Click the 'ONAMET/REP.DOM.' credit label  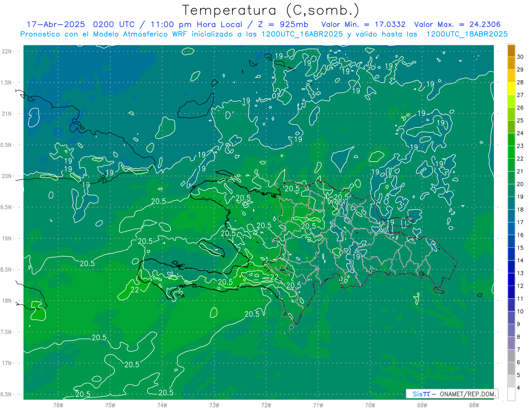click(468, 394)
